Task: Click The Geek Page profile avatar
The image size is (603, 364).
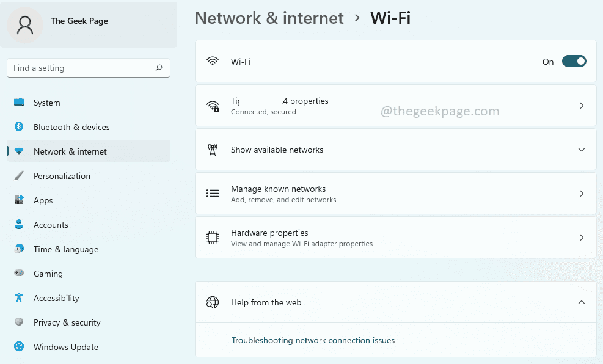Action: tap(24, 25)
